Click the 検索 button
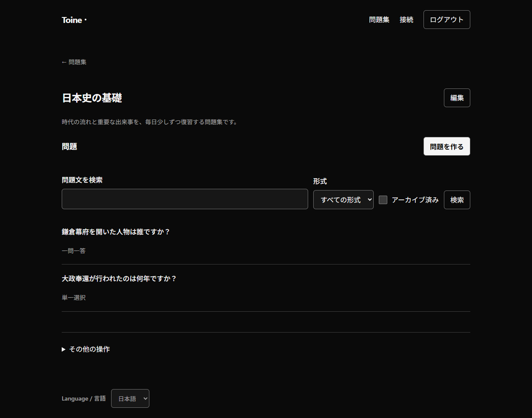This screenshot has height=418, width=532. 457,200
